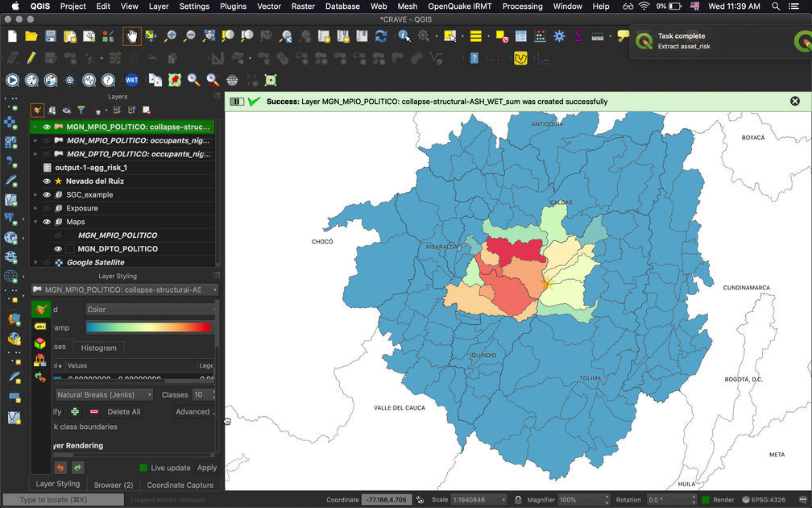
Task: Click the Delete All classes button
Action: (123, 411)
